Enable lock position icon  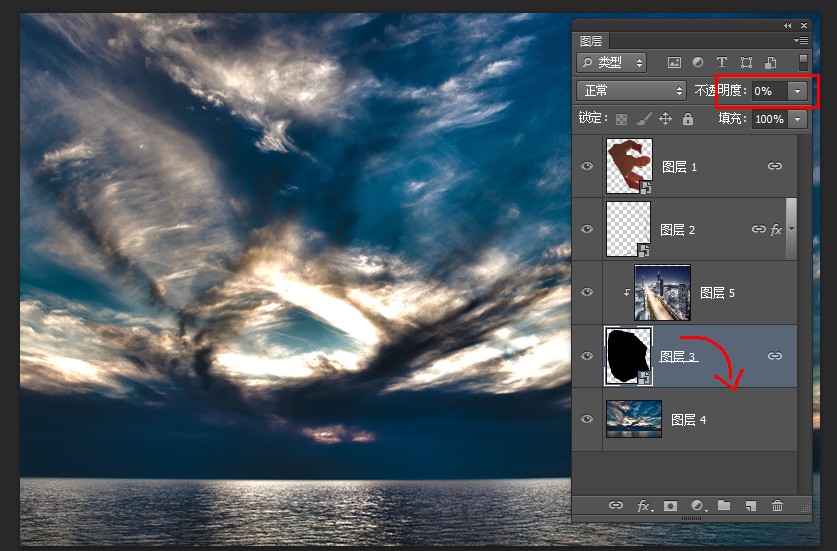tap(665, 119)
